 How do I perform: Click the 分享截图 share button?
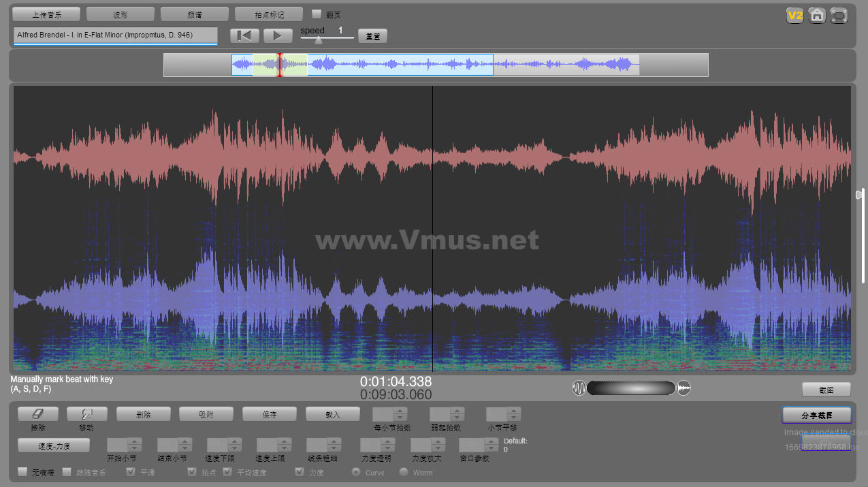coord(816,415)
